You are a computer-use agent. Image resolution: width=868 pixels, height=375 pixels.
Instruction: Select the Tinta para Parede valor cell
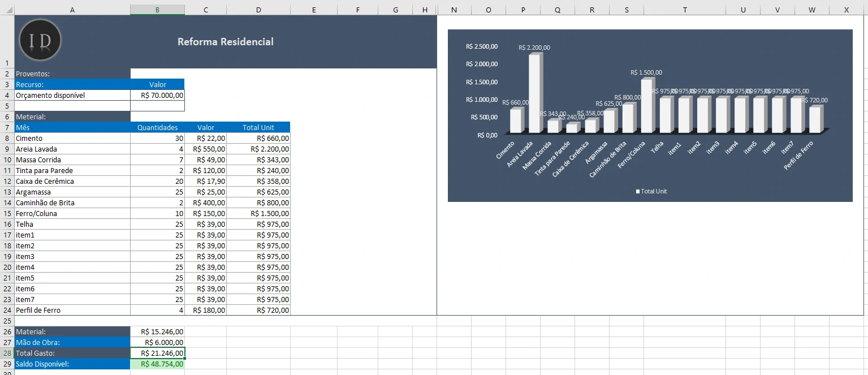(x=206, y=171)
